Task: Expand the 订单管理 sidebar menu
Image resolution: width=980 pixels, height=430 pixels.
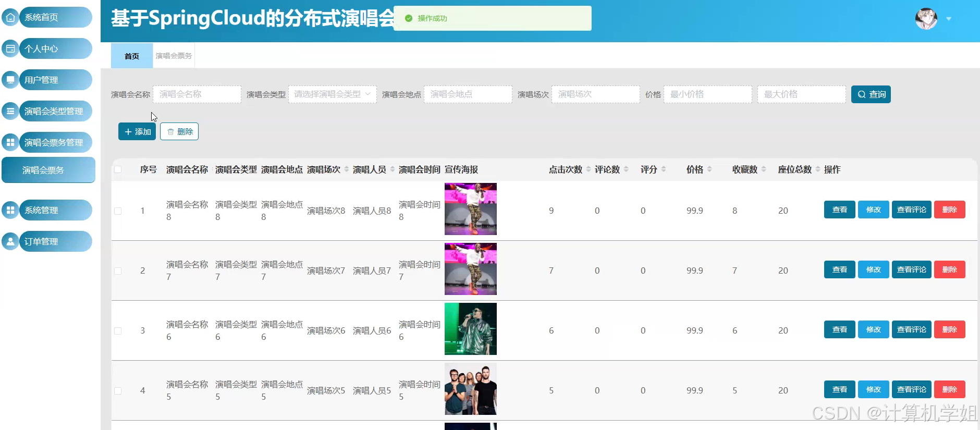Action: point(55,241)
